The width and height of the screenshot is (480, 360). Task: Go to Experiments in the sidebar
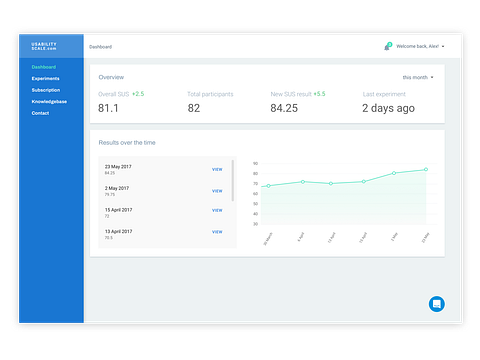click(45, 79)
